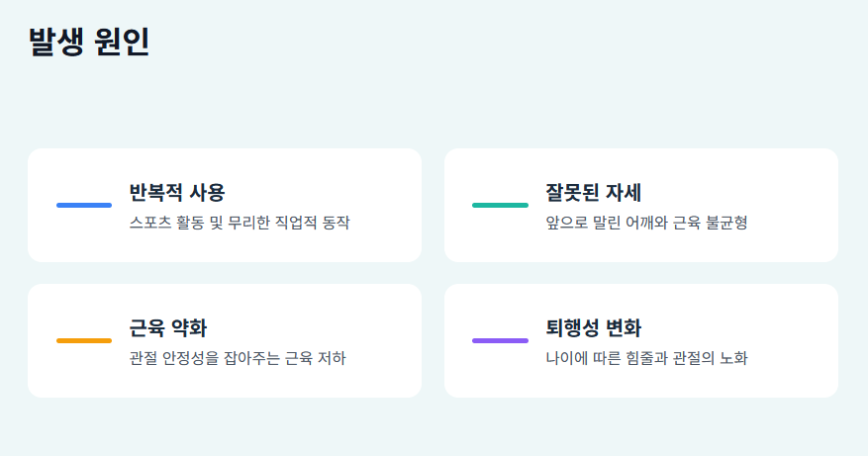Click the text 스포츠 활동 및 무리한 직업적 동작
This screenshot has width=868, height=456.
coord(240,223)
